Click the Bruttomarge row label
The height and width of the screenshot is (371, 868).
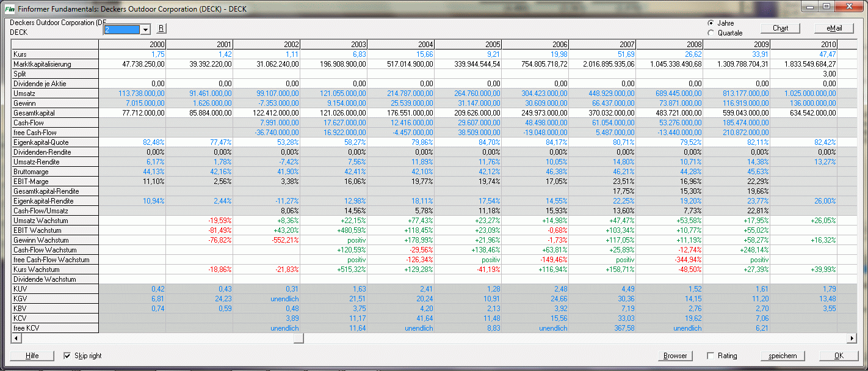tap(55, 172)
